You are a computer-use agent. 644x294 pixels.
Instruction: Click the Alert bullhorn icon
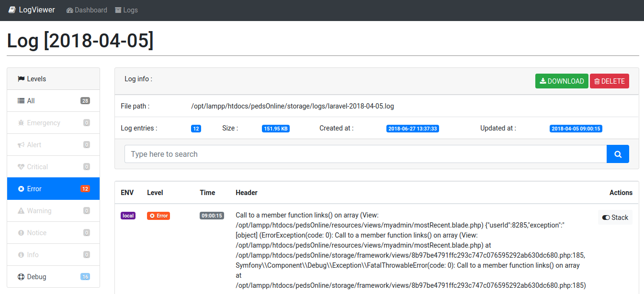[21, 145]
